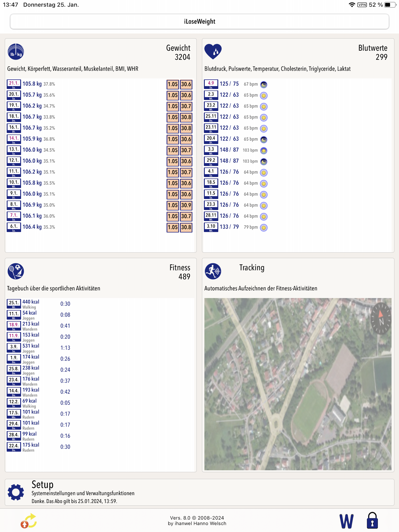Image resolution: width=399 pixels, height=532 pixels.
Task: Tap the iLoseWeight title bar
Action: (199, 21)
